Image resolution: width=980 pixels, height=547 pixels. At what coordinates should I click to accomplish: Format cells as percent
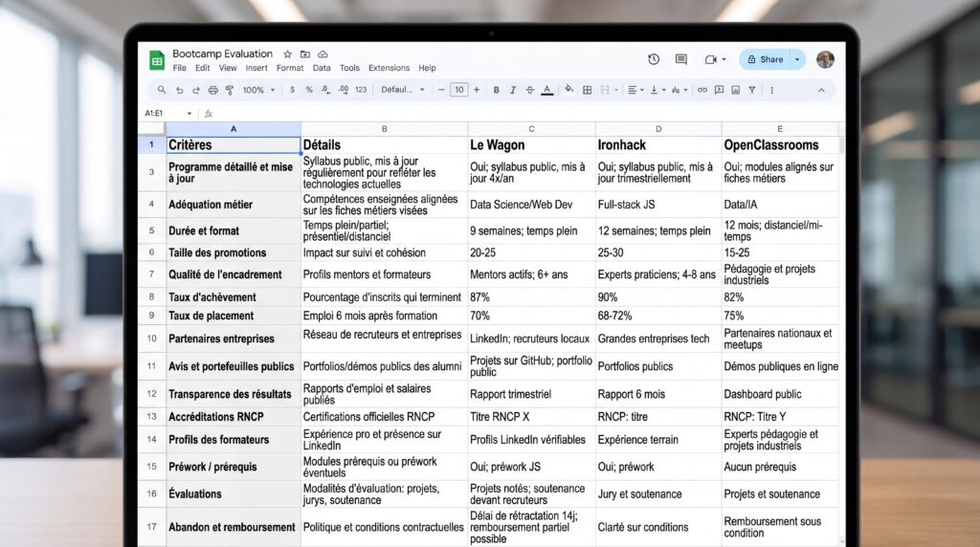(x=309, y=90)
